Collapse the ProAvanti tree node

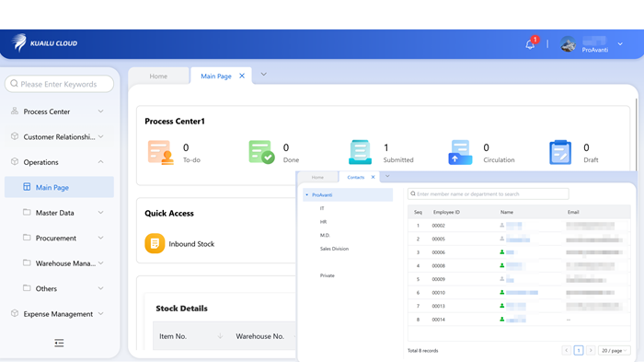pyautogui.click(x=306, y=195)
